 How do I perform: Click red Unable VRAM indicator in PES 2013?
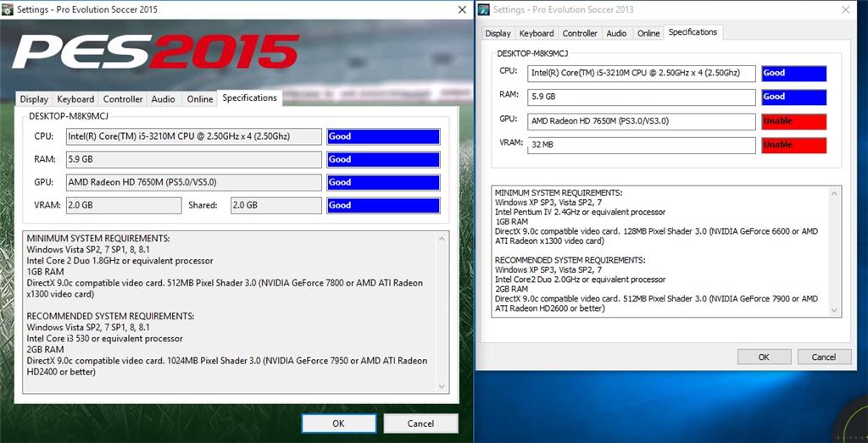[x=793, y=145]
